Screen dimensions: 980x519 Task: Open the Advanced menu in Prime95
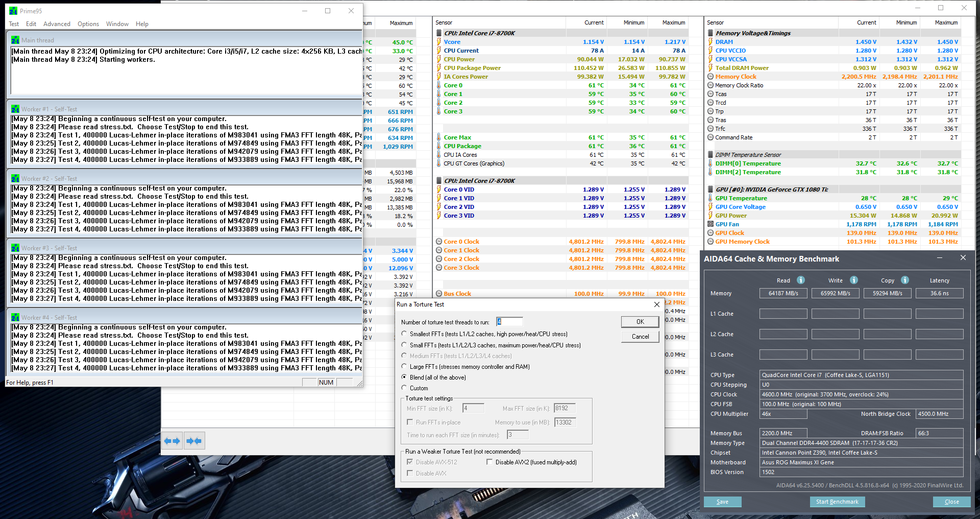point(57,24)
